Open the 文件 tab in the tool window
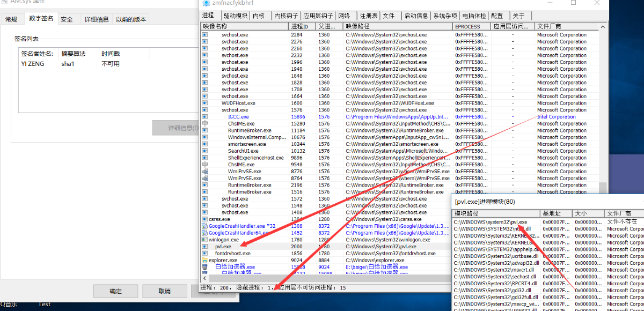Image resolution: width=644 pixels, height=311 pixels. [389, 16]
